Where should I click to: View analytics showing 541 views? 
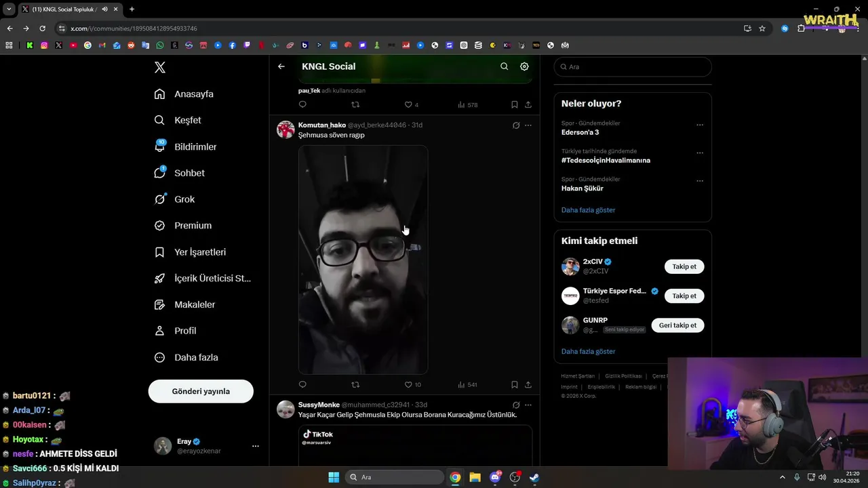click(467, 384)
